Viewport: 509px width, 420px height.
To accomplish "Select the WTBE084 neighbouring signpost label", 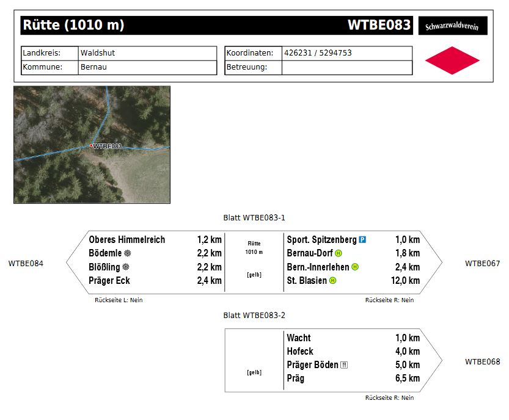I will tap(26, 264).
